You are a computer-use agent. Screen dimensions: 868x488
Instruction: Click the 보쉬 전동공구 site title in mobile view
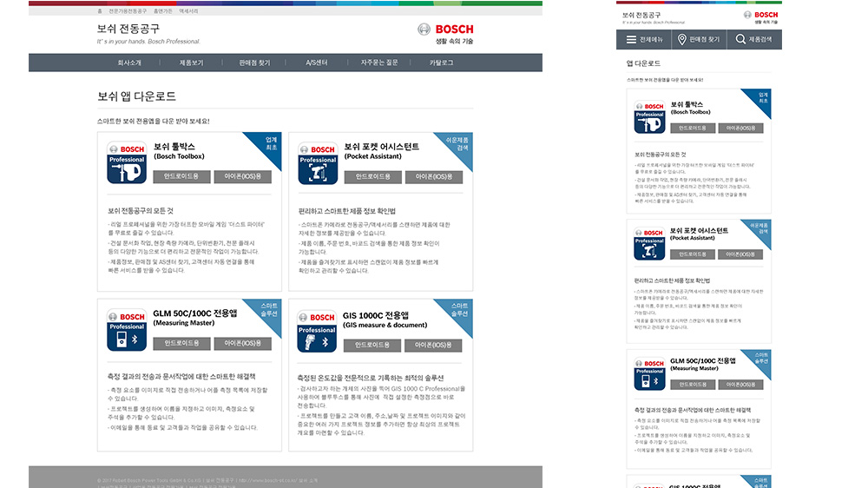641,15
